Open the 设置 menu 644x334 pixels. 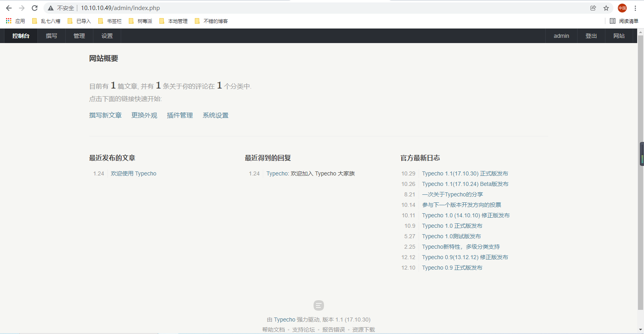click(x=107, y=36)
